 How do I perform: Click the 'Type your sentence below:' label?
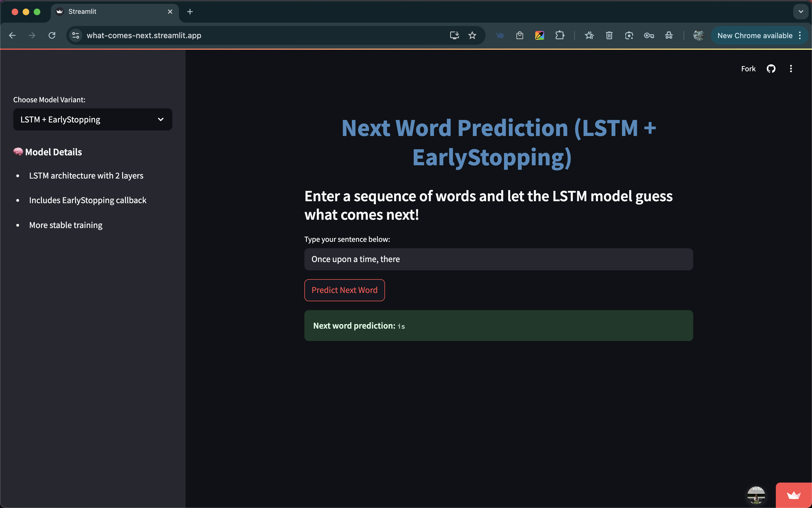pos(347,239)
